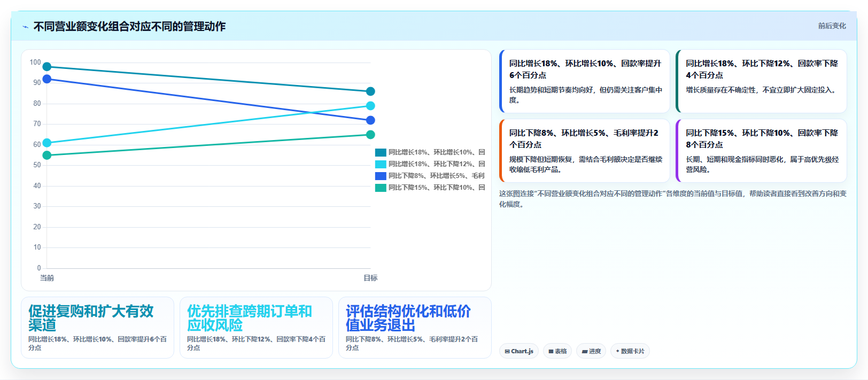Toggle the cyan legend swatch for 同比增长18%、环比下降12%

[x=381, y=164]
